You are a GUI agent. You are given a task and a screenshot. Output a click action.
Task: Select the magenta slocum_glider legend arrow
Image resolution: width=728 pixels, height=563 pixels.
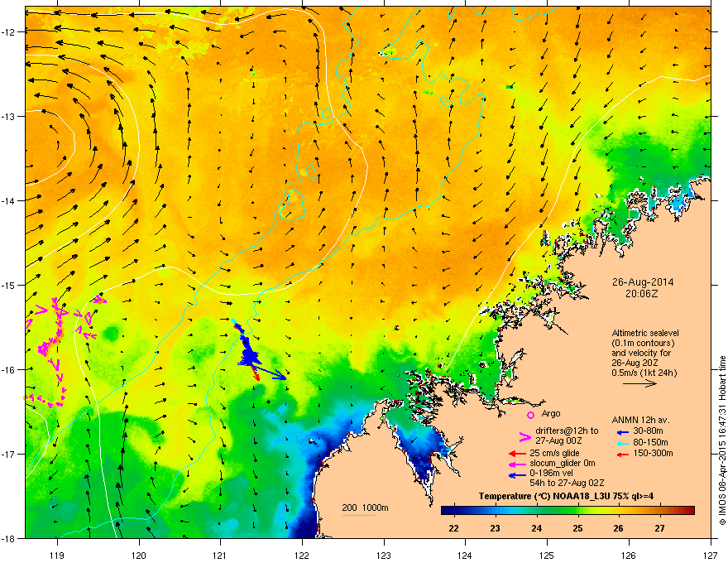[517, 464]
